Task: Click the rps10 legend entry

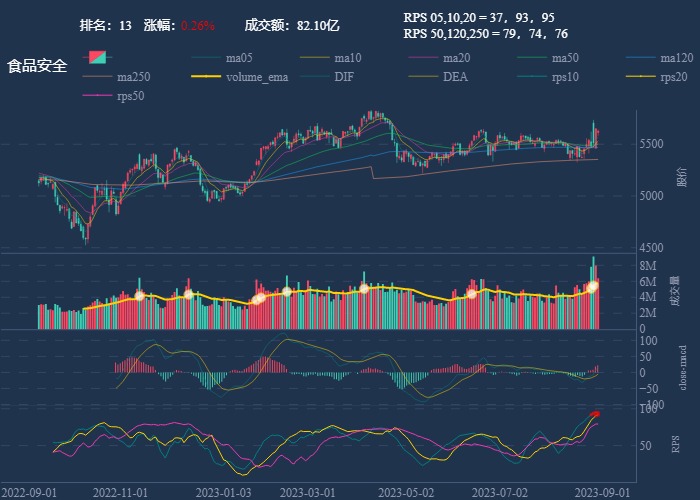Action: [564, 76]
